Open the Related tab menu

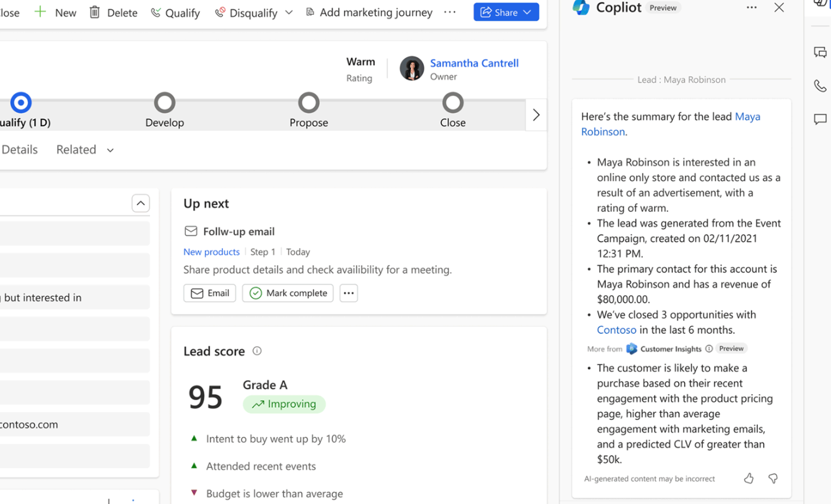[x=85, y=149]
